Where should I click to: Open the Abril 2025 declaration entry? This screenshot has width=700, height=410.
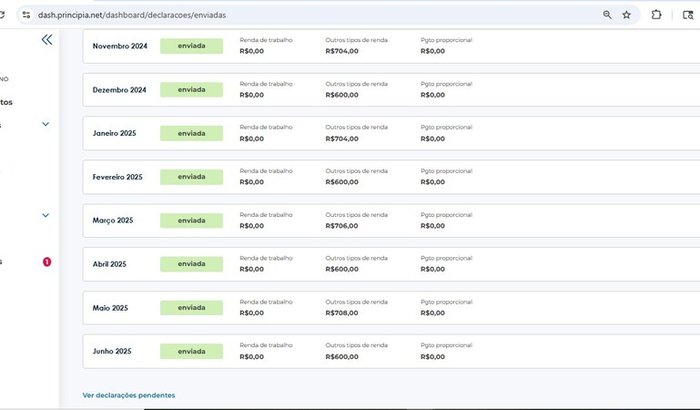pos(391,264)
